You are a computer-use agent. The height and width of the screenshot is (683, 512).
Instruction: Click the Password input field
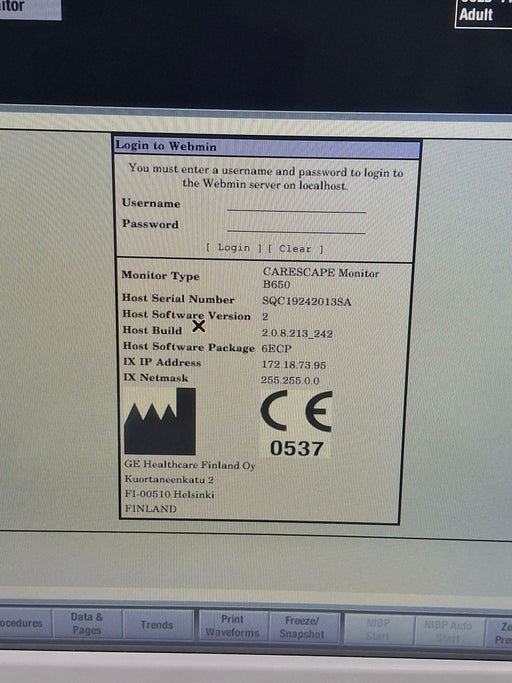[x=296, y=227]
